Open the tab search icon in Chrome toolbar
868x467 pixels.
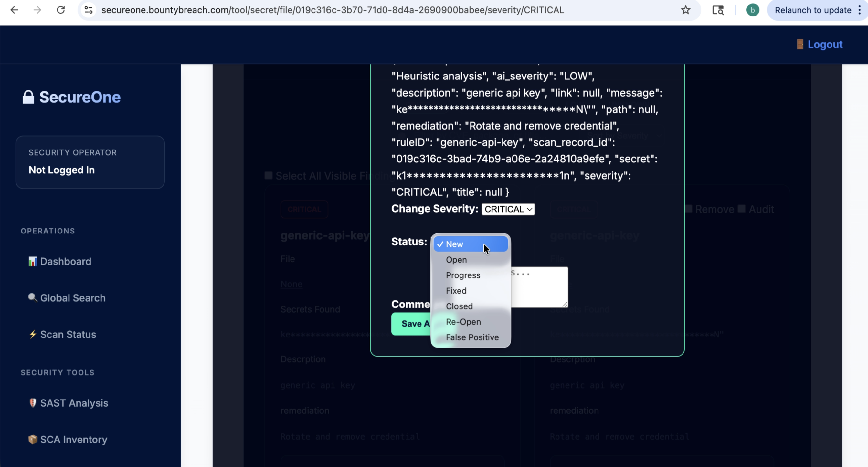(718, 10)
